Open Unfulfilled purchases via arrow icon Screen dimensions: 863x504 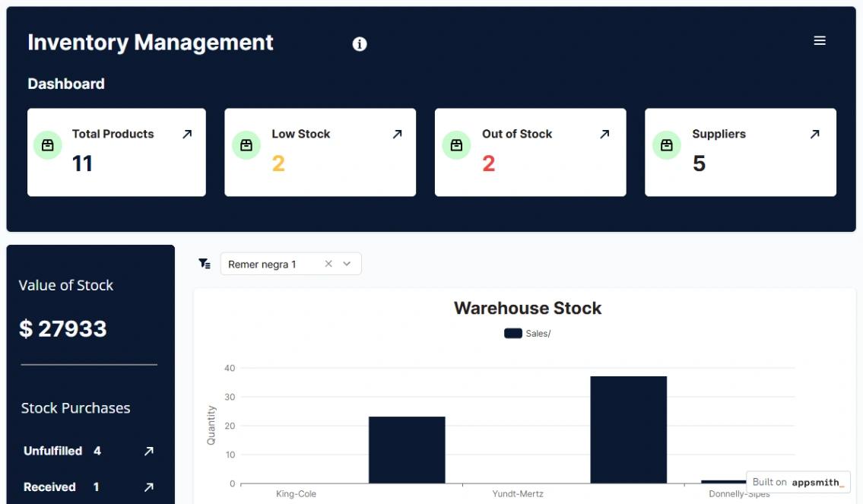point(148,452)
